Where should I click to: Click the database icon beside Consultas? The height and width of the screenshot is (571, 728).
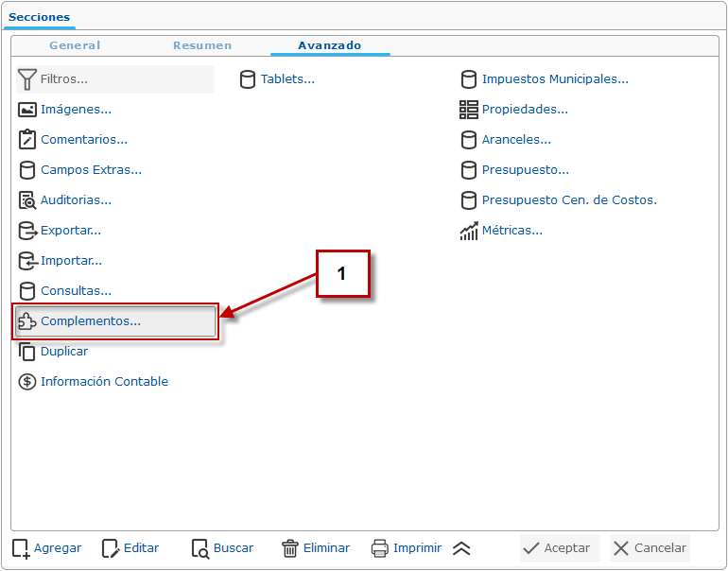[26, 291]
